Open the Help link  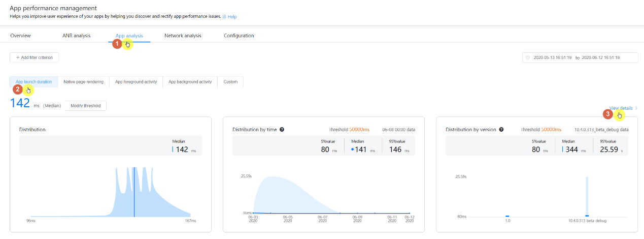pyautogui.click(x=232, y=17)
